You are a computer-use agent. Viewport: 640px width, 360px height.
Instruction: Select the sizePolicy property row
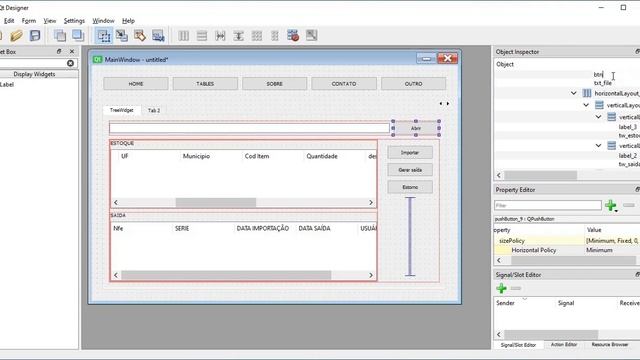(567, 241)
